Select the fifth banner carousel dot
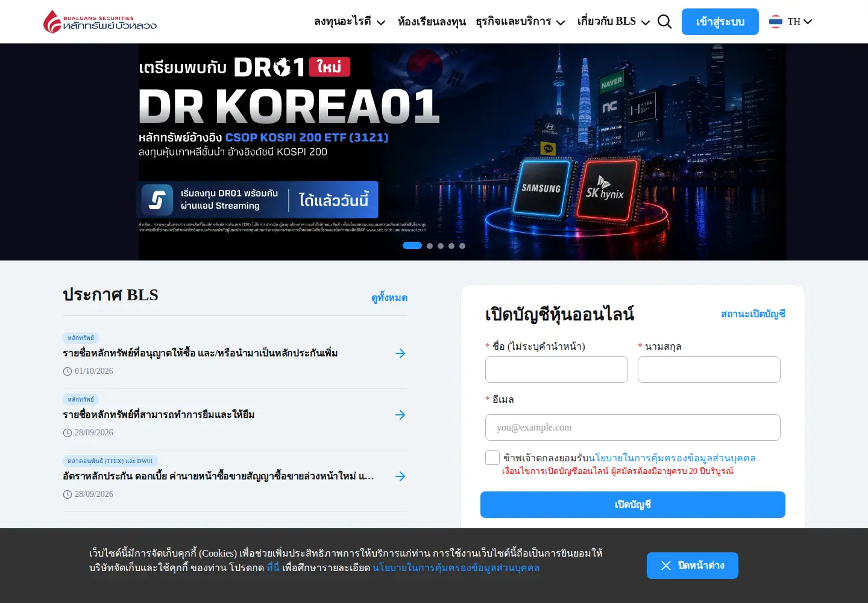868x603 pixels. tap(462, 246)
